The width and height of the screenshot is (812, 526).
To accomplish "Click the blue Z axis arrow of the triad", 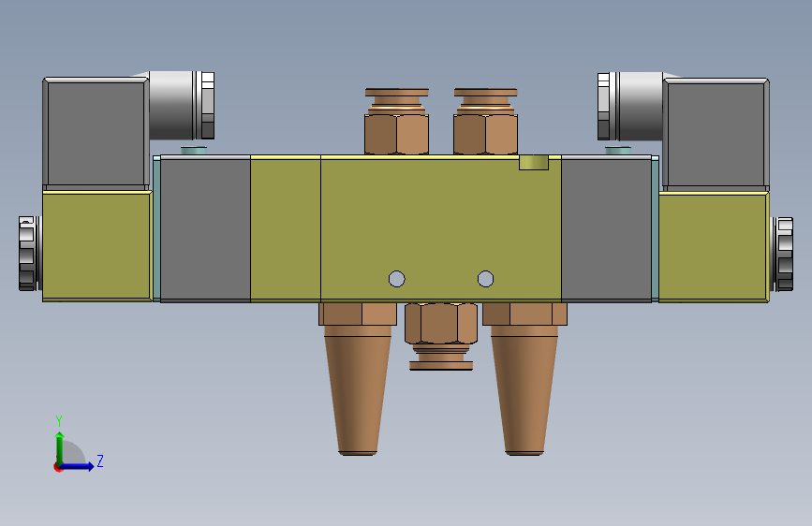I will click(x=78, y=466).
